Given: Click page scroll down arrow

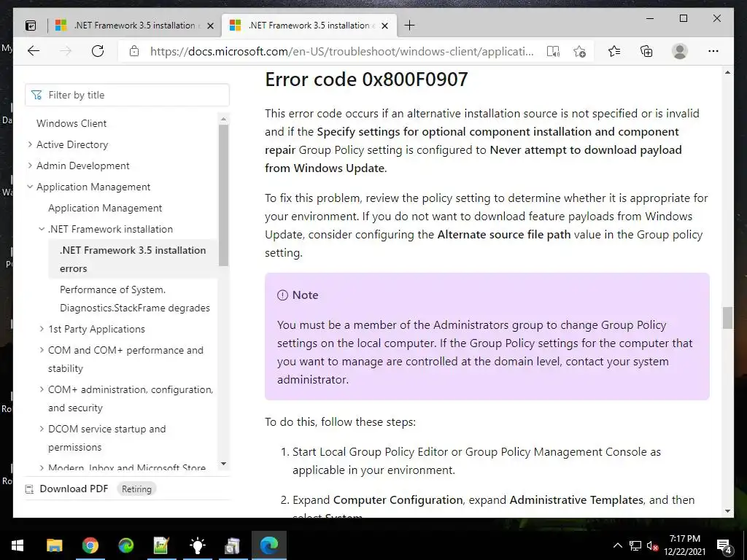Looking at the screenshot, I should click(727, 511).
